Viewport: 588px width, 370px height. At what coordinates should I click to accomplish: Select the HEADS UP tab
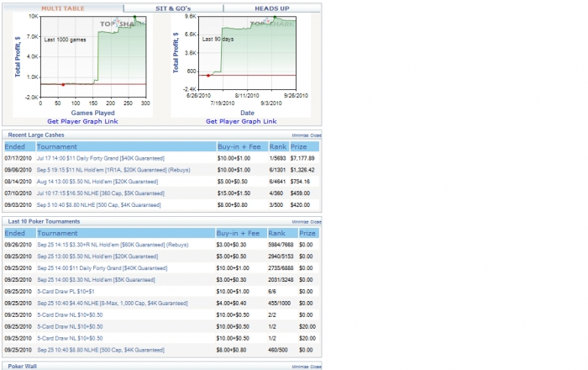click(x=272, y=8)
